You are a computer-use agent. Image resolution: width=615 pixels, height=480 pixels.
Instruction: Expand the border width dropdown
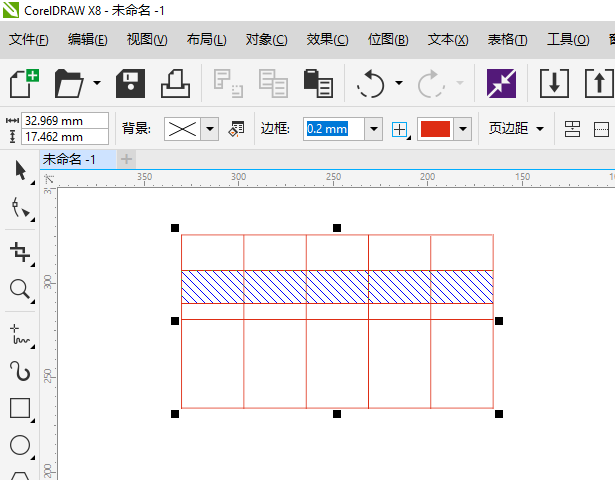374,129
